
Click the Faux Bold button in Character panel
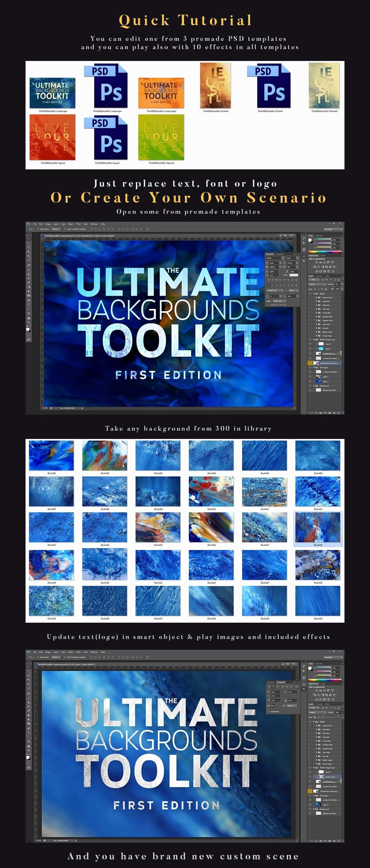[x=269, y=280]
